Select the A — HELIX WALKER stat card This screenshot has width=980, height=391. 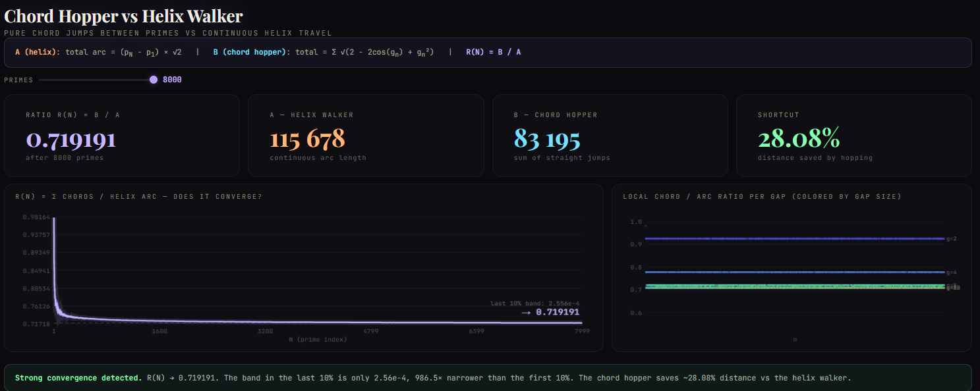pyautogui.click(x=366, y=135)
